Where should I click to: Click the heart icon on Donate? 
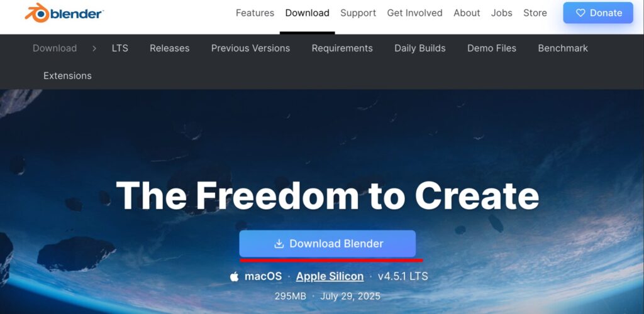[580, 13]
